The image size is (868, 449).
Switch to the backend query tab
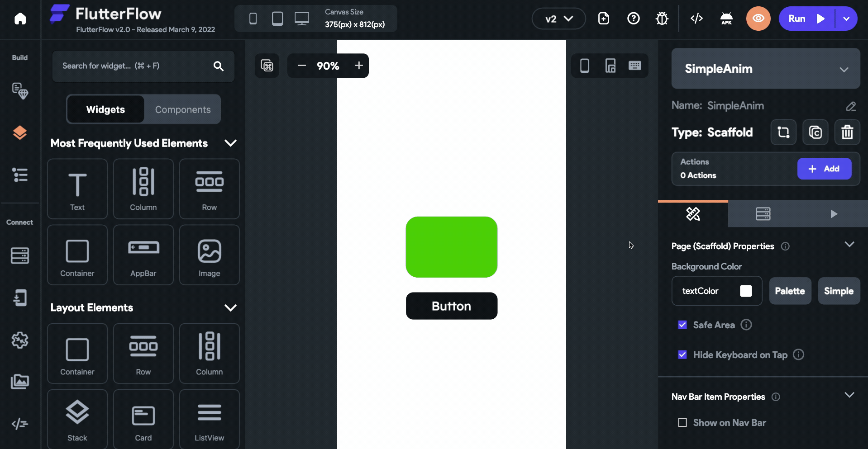click(763, 214)
